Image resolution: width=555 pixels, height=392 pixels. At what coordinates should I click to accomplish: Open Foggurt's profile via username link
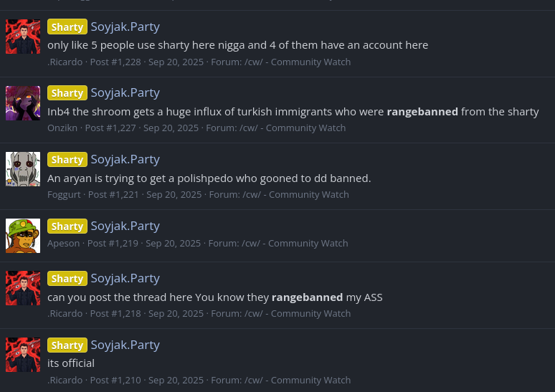click(65, 194)
